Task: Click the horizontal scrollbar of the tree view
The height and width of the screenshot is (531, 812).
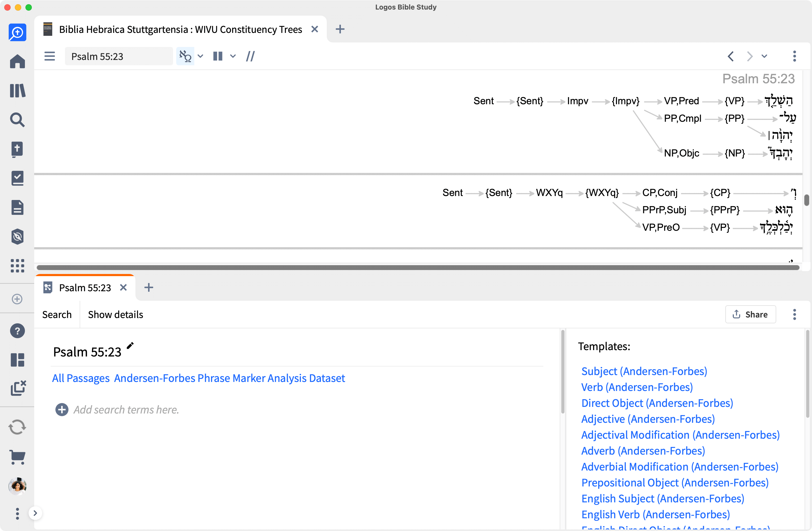Action: (x=418, y=267)
